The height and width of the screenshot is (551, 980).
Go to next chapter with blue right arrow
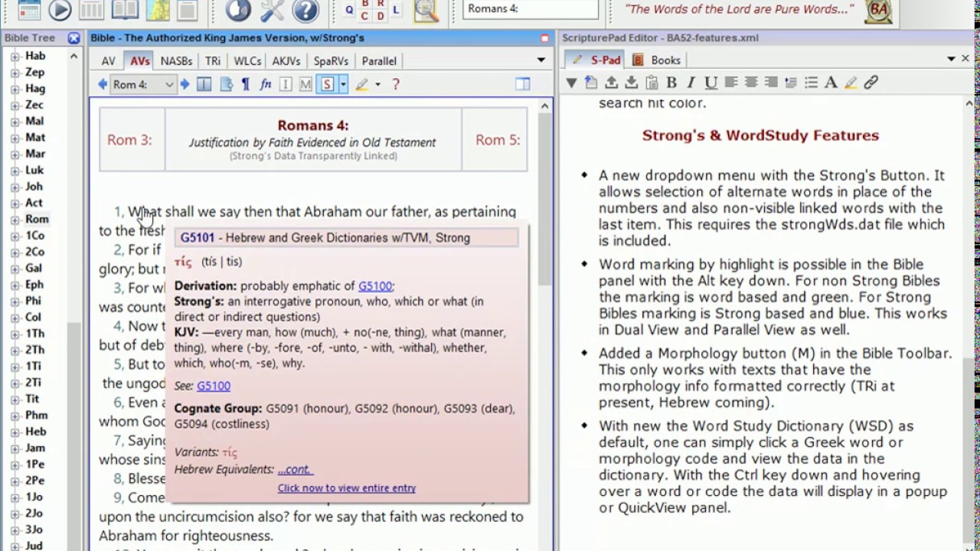[185, 84]
